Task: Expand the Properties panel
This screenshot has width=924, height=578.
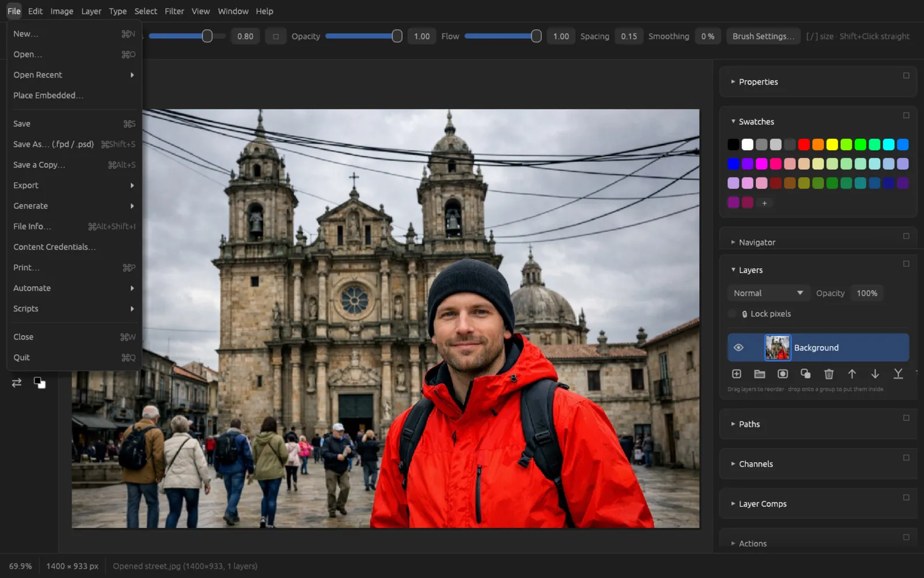Action: 733,81
